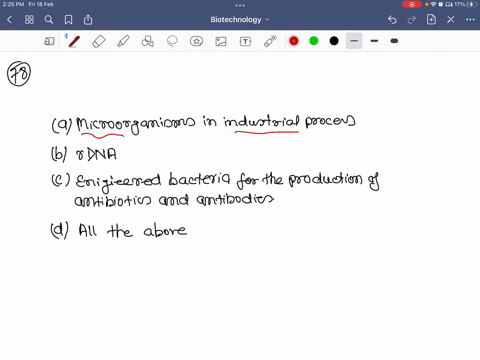Open the Elements sticker tool
Screen dimensions: 480x360
[x=196, y=41]
